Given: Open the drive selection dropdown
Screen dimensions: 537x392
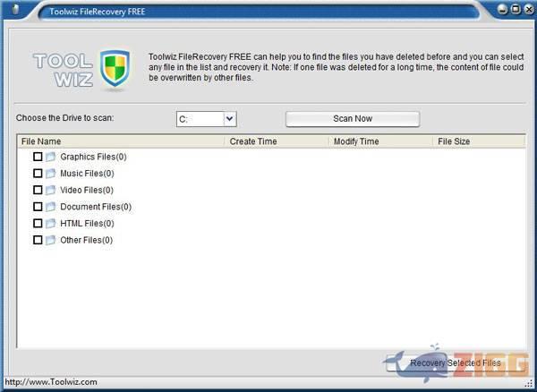Looking at the screenshot, I should (x=230, y=119).
